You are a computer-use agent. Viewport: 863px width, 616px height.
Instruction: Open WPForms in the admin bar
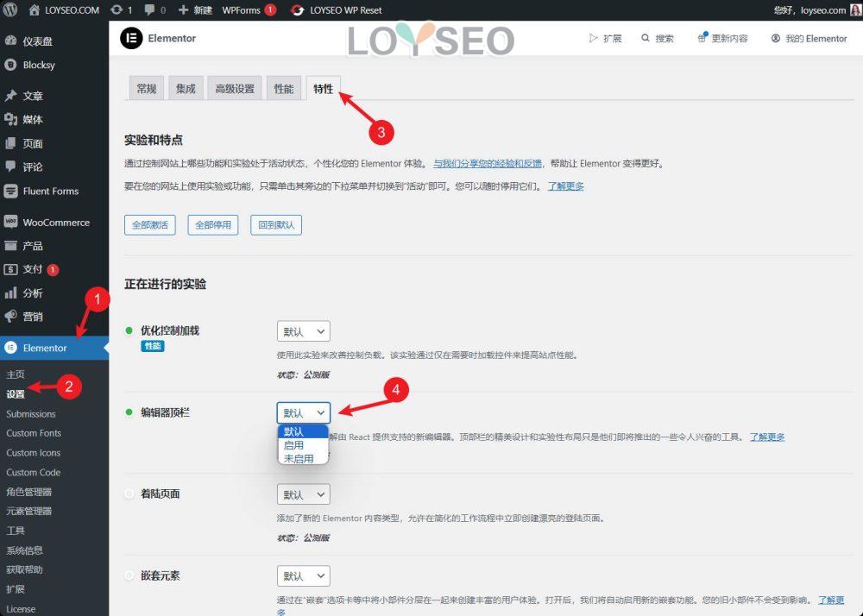tap(249, 9)
